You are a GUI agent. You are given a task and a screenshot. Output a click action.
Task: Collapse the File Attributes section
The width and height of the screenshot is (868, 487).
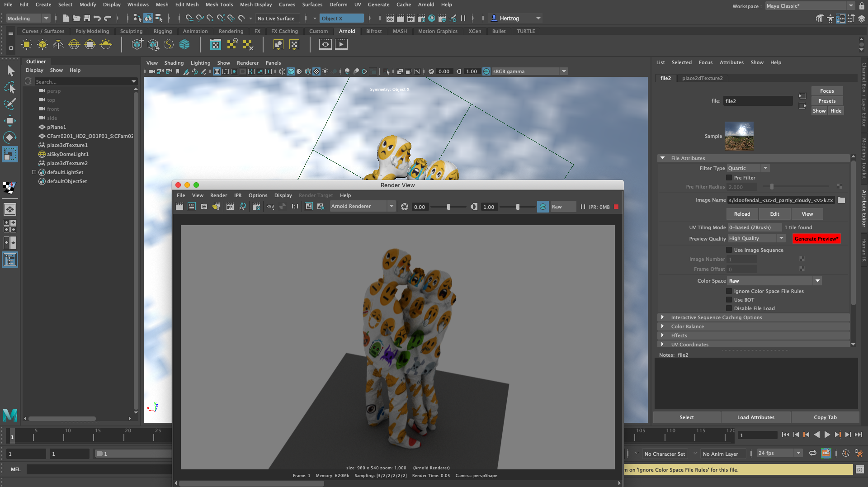(x=663, y=158)
